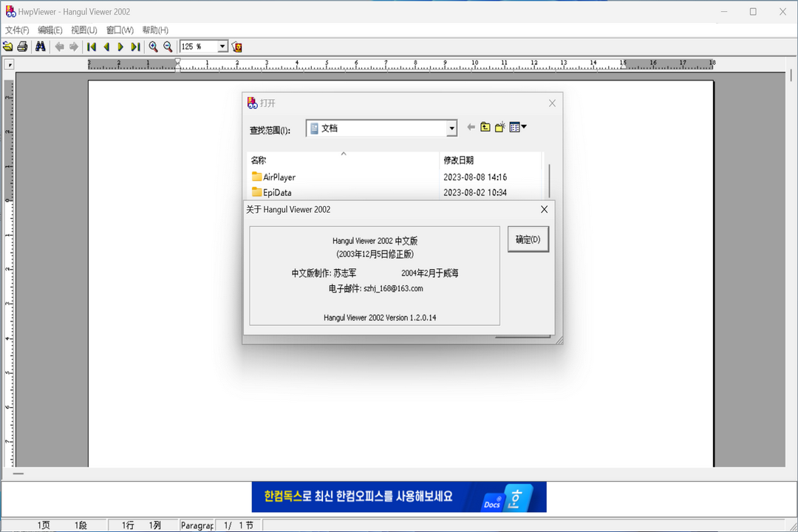The width and height of the screenshot is (798, 532).
Task: Click the Print icon on the toolbar
Action: coord(22,46)
